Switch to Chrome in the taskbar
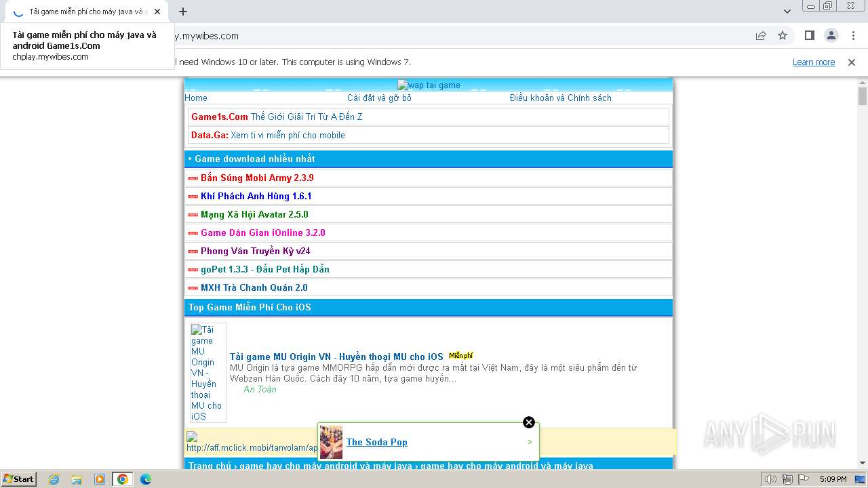Image resolution: width=868 pixels, height=488 pixels. [x=123, y=479]
